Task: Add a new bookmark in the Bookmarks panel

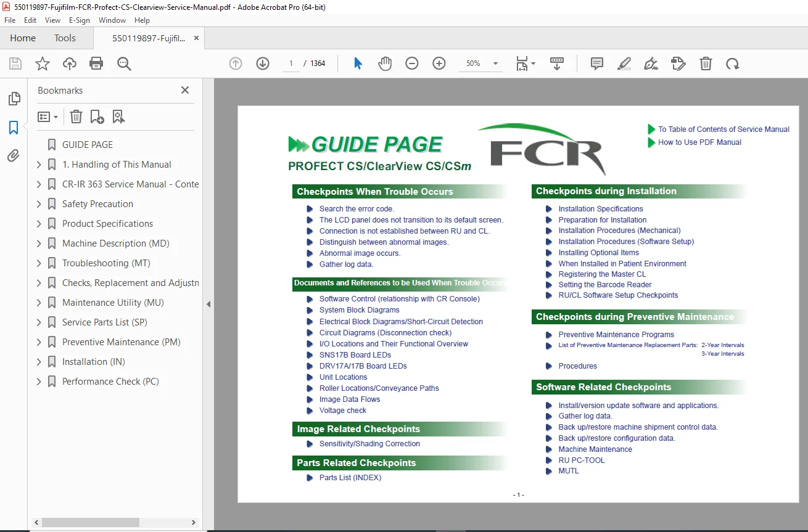Action: click(97, 117)
